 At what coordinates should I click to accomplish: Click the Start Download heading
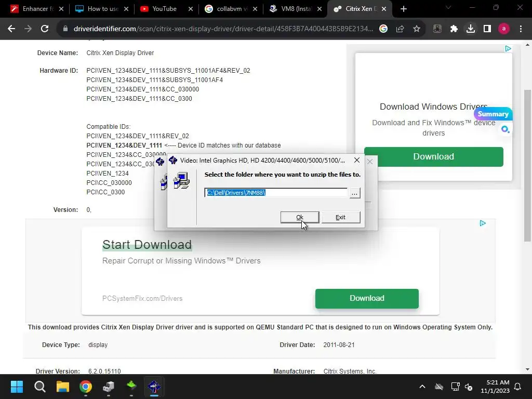coord(147,245)
